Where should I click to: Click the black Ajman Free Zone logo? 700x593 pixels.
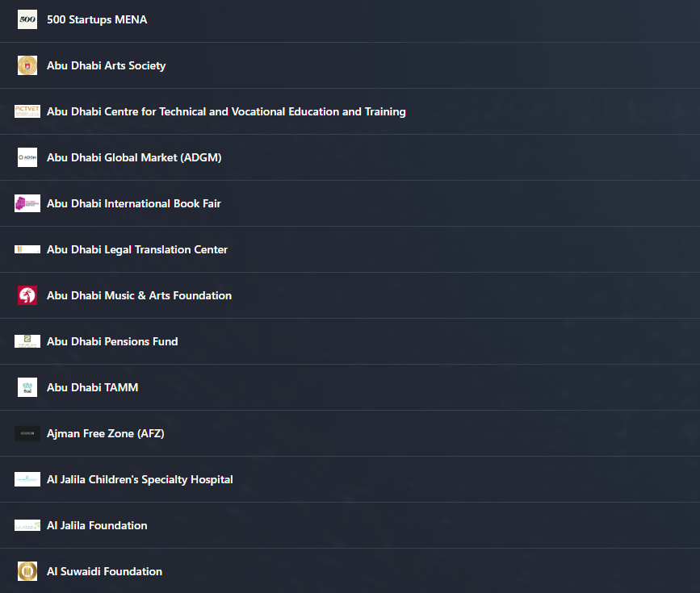tap(27, 433)
